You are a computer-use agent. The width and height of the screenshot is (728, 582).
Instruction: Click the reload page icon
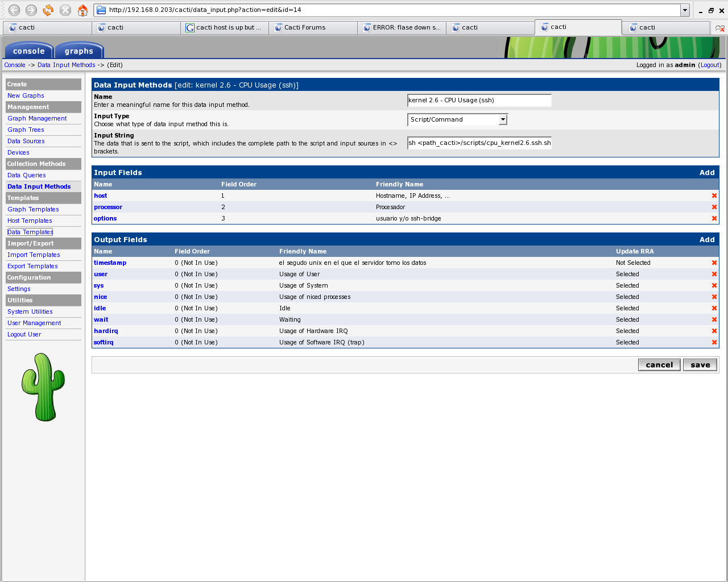(x=48, y=10)
